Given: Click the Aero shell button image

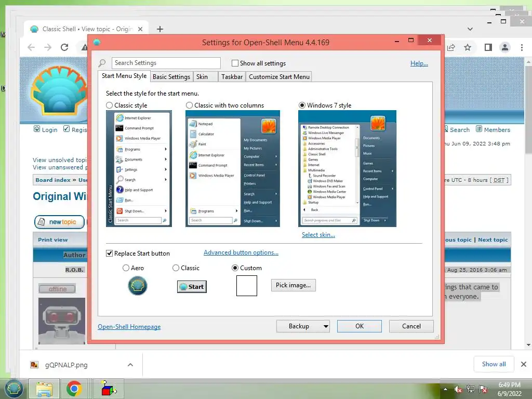Looking at the screenshot, I should (x=137, y=286).
